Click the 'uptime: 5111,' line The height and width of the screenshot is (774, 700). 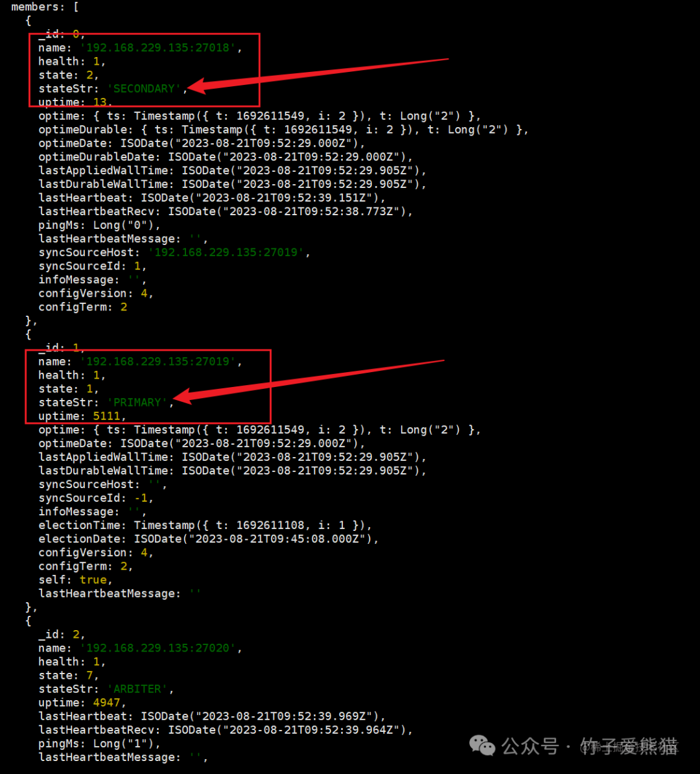[82, 416]
